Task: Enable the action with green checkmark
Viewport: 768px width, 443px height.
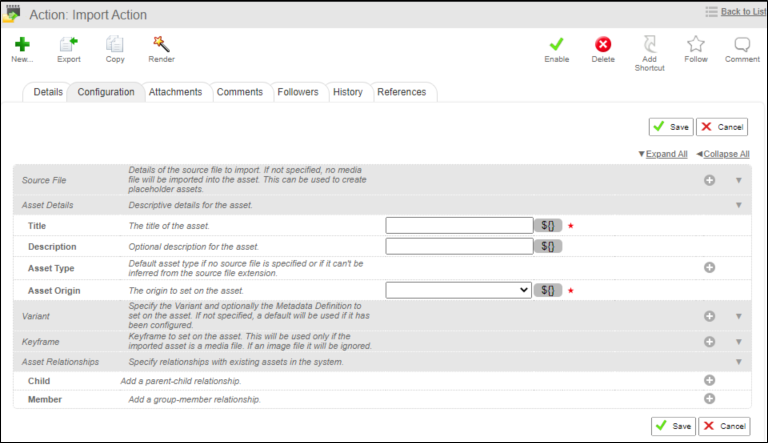Action: coord(557,44)
